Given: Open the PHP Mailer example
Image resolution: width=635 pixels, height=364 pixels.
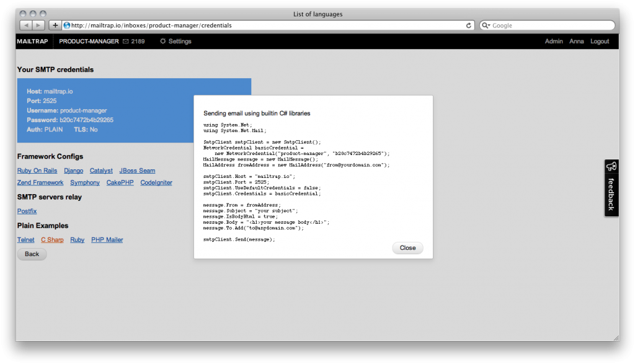Looking at the screenshot, I should point(107,239).
